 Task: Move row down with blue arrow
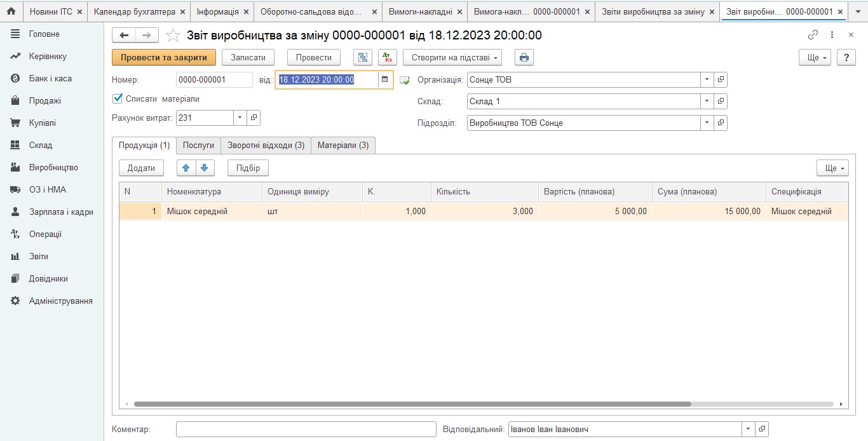point(204,168)
